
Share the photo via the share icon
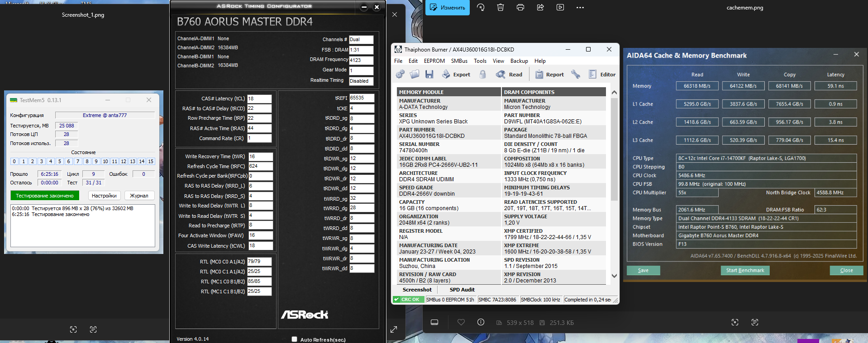(x=540, y=7)
